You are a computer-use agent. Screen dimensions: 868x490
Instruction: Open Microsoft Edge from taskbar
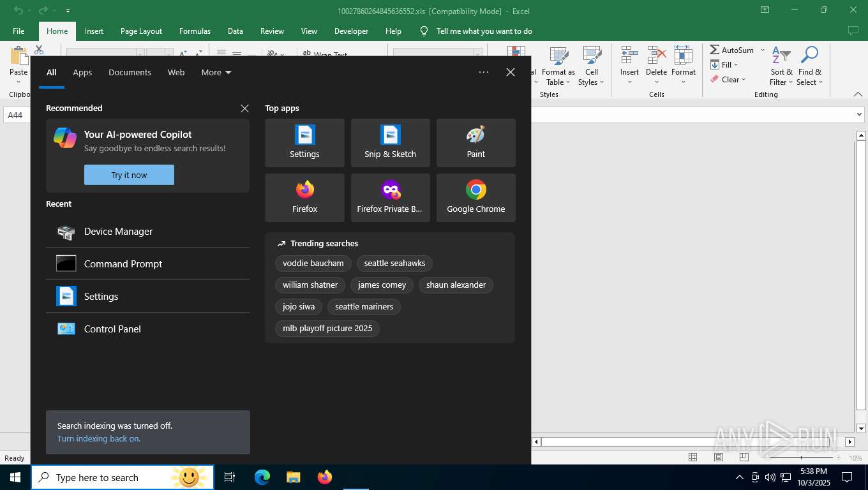(262, 477)
